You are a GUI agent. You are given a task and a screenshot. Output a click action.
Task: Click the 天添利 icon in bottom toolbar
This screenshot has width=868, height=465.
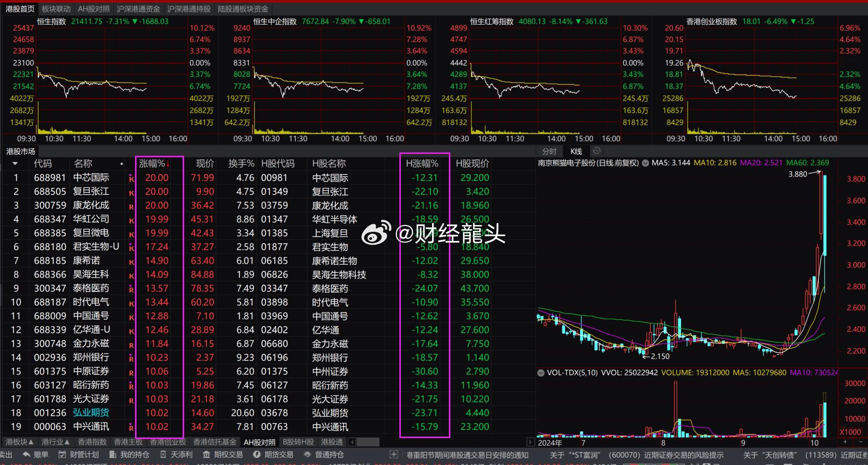[x=163, y=454]
